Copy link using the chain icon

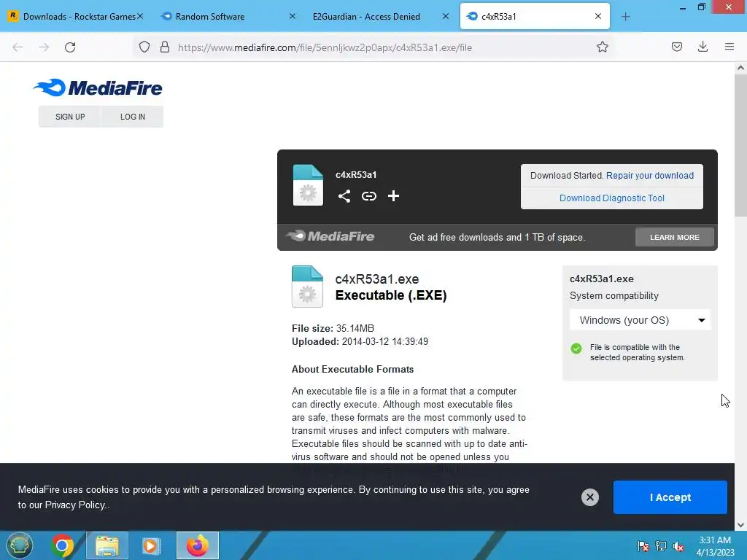pos(368,196)
